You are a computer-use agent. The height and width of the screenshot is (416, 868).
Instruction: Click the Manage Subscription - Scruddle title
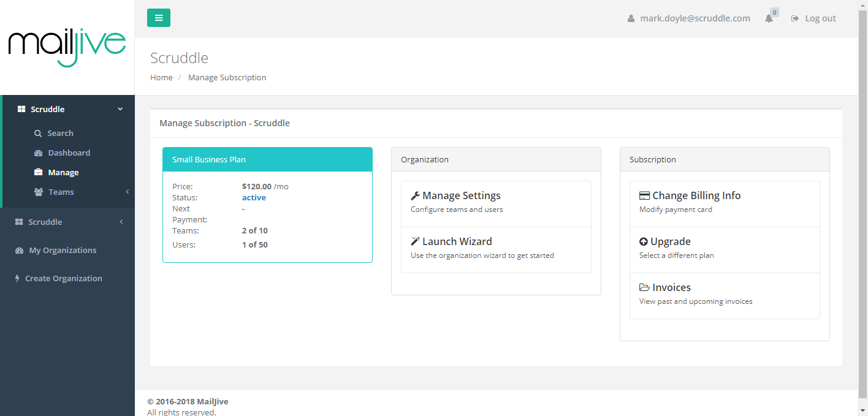coord(224,123)
